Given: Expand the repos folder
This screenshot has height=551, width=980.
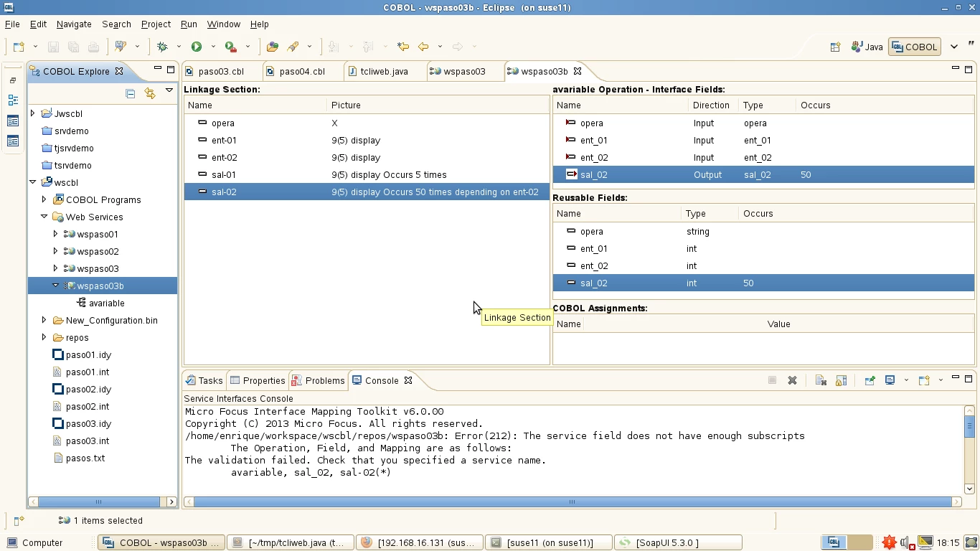Looking at the screenshot, I should 44,337.
